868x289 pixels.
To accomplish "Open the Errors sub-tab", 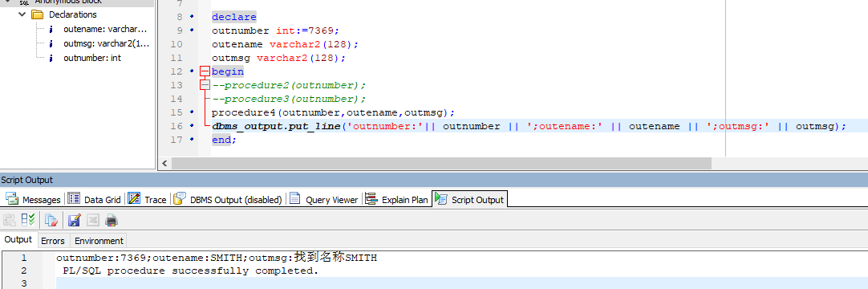I will (x=53, y=240).
